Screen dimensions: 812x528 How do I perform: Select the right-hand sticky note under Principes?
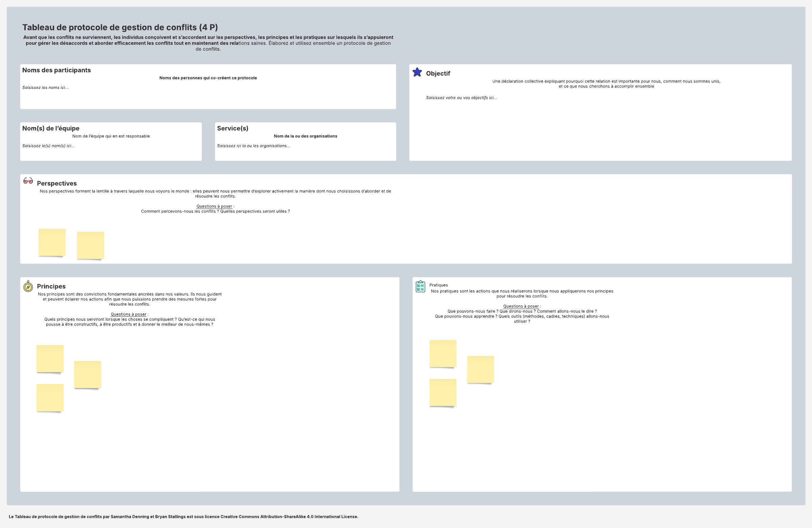coord(88,375)
